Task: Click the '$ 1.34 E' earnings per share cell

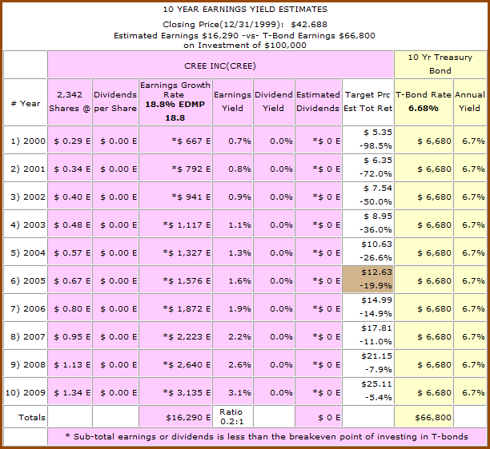Action: point(70,392)
